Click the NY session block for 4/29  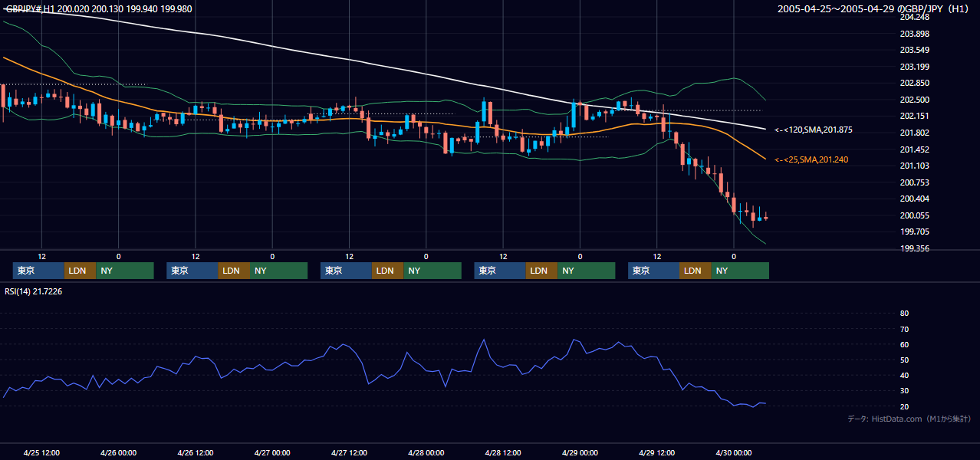point(739,271)
